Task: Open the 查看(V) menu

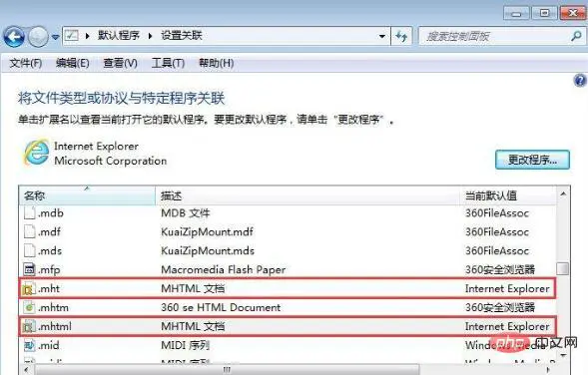Action: [120, 63]
